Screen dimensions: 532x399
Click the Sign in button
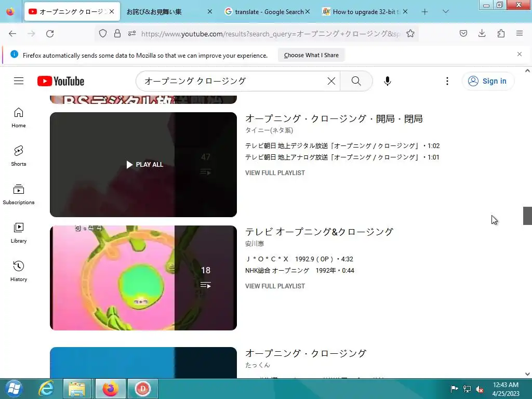pos(488,81)
